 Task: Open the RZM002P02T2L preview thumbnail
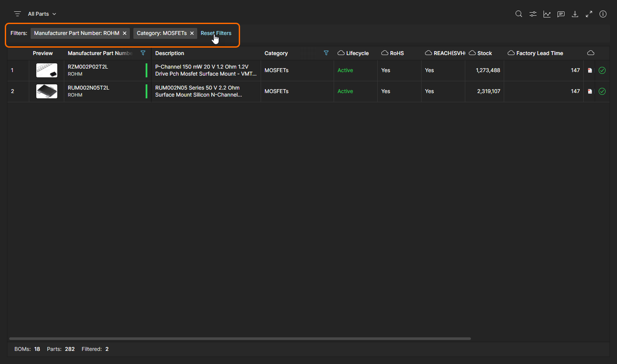47,70
